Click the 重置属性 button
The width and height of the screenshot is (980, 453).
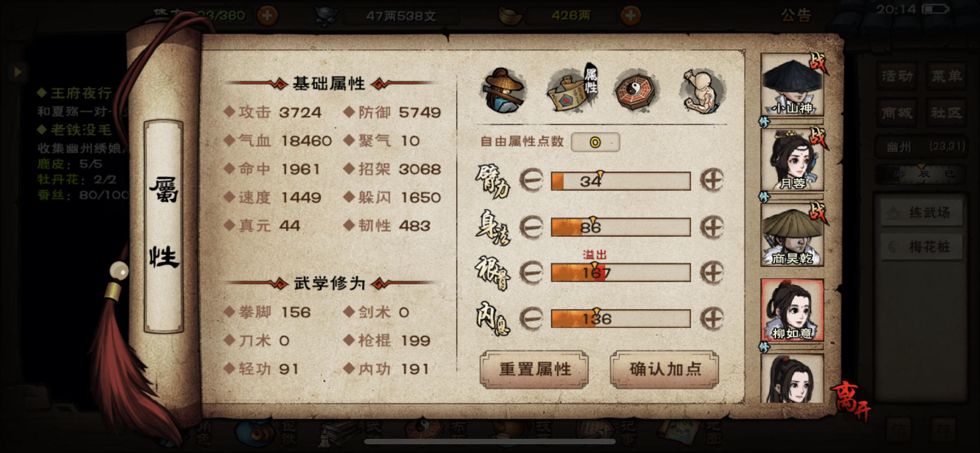click(x=534, y=369)
